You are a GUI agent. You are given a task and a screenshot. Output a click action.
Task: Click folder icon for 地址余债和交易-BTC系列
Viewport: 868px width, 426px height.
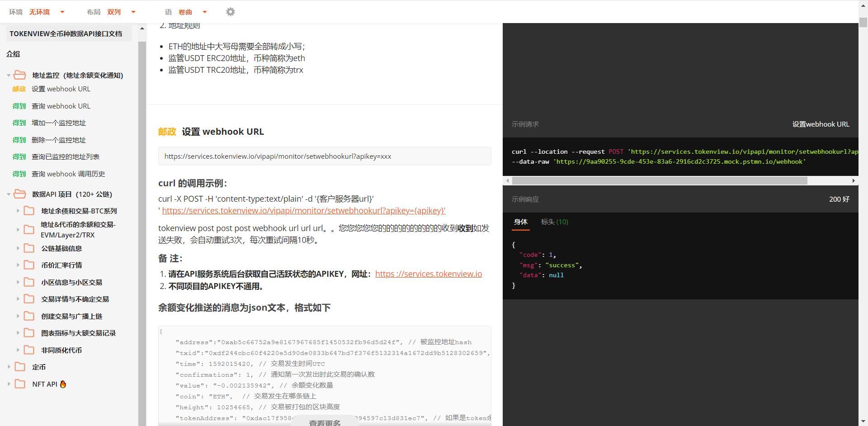point(29,211)
